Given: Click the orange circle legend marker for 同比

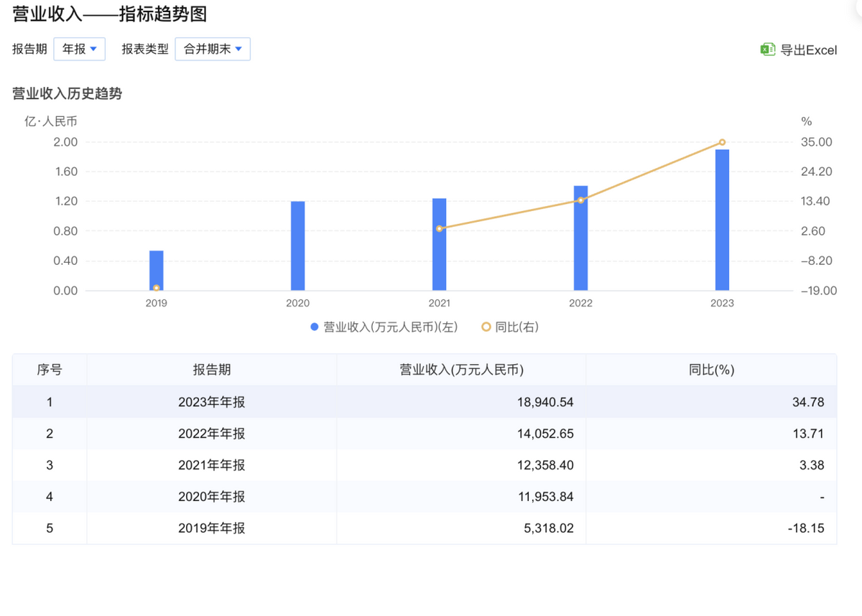Looking at the screenshot, I should [486, 327].
